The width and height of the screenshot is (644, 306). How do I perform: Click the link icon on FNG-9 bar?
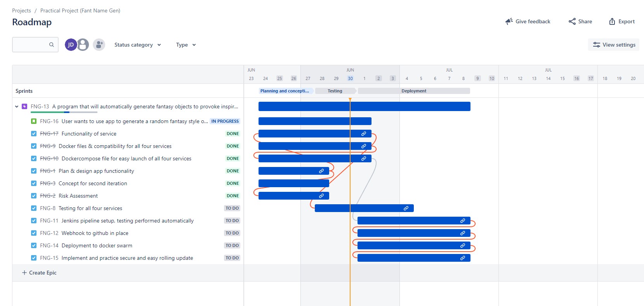364,146
